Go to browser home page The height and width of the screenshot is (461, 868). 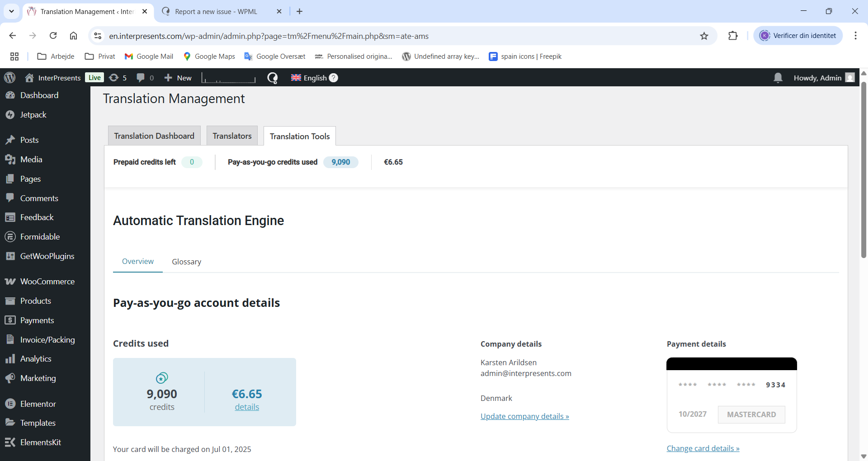73,36
